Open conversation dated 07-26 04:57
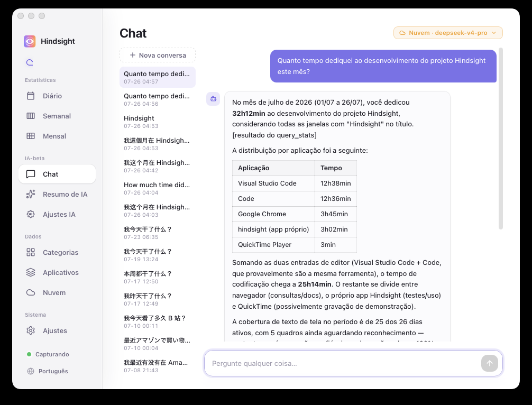Screen dimensions: 532x405 [158, 77]
